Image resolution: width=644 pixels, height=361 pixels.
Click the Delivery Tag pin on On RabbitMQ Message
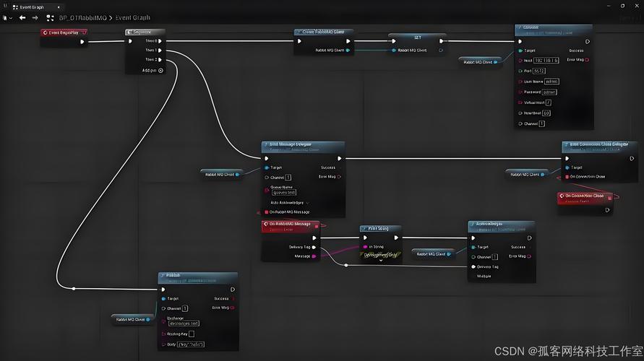pyautogui.click(x=314, y=247)
